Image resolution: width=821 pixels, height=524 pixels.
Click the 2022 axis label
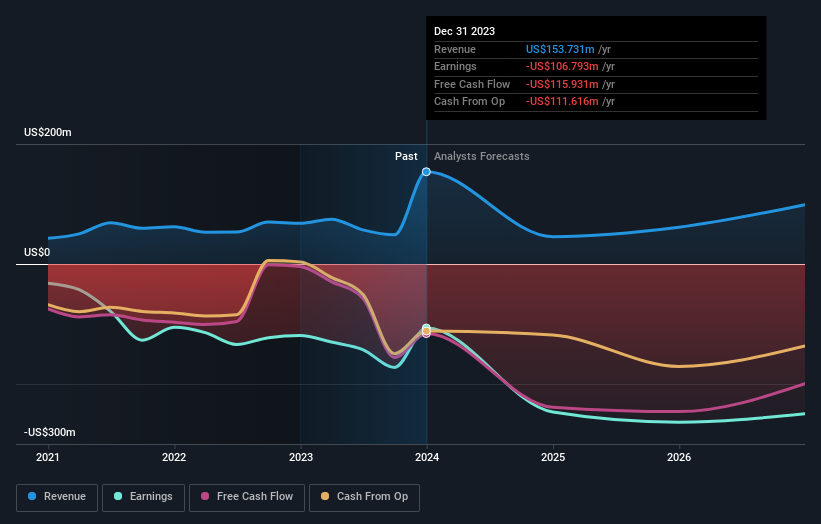tap(174, 457)
